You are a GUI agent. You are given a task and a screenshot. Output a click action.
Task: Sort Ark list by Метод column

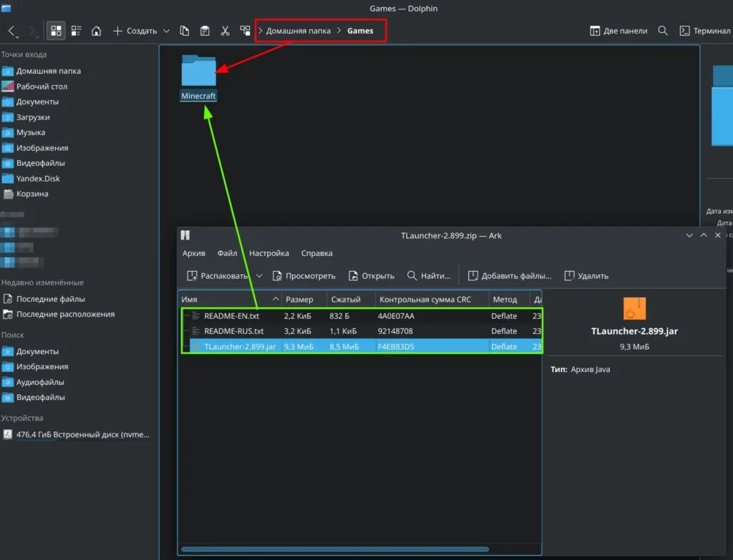(509, 300)
